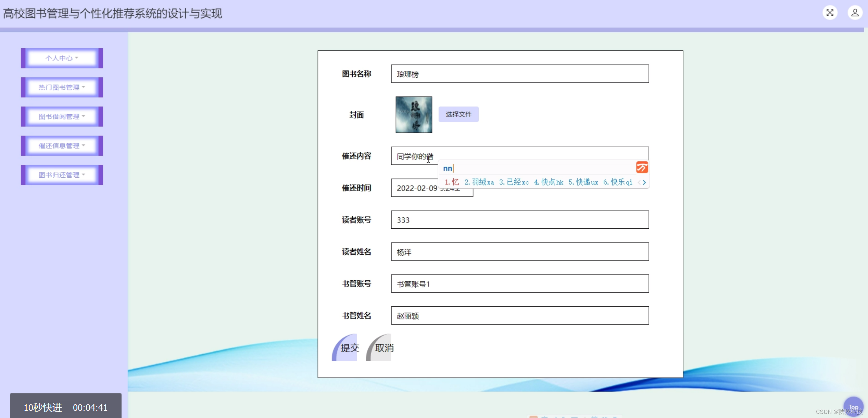This screenshot has width=868, height=418.
Task: Expand the 热门图书管理 menu
Action: (x=62, y=87)
